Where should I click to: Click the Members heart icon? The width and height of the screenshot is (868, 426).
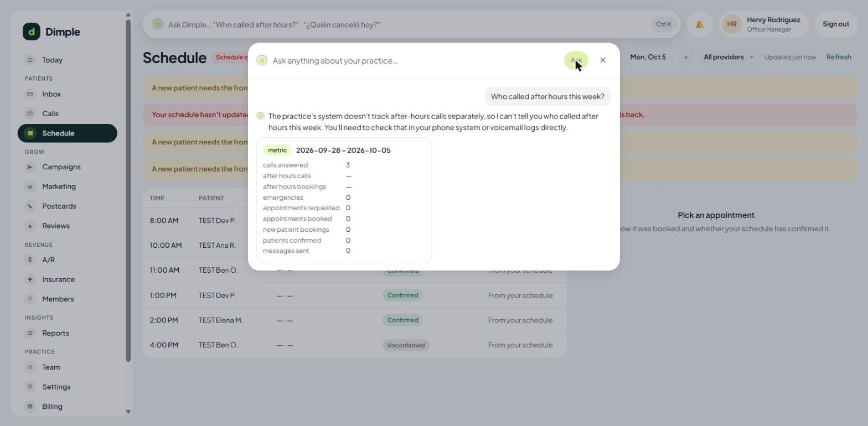(x=30, y=299)
